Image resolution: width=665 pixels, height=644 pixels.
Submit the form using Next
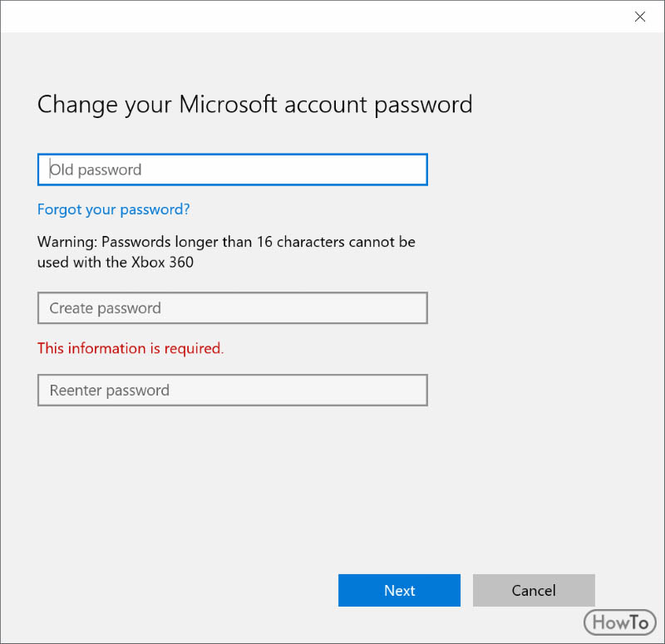(x=399, y=590)
